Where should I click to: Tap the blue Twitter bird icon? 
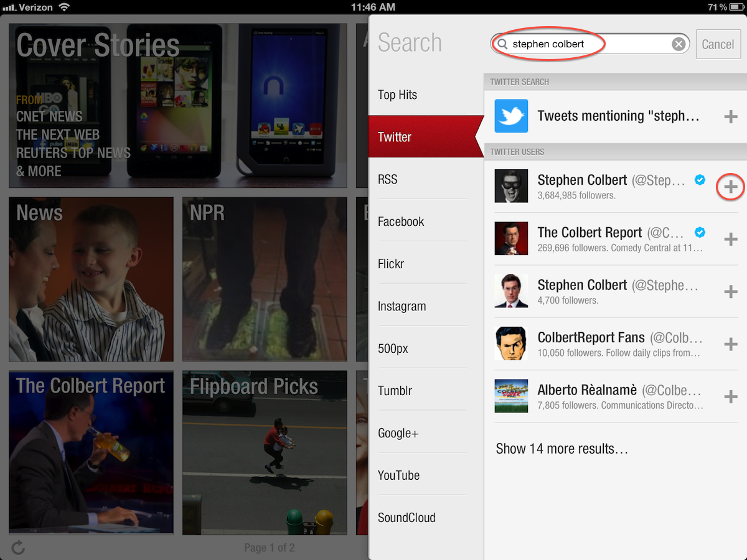(x=511, y=116)
